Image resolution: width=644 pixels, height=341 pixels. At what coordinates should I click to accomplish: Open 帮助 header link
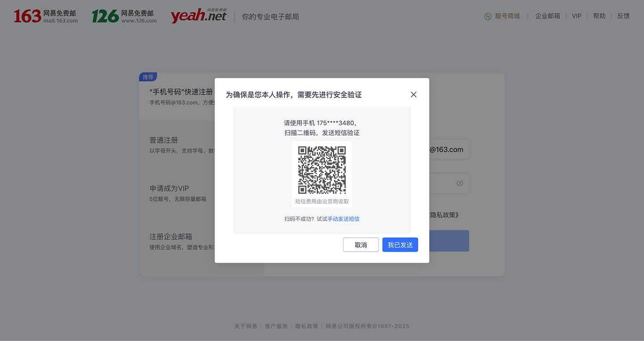599,16
